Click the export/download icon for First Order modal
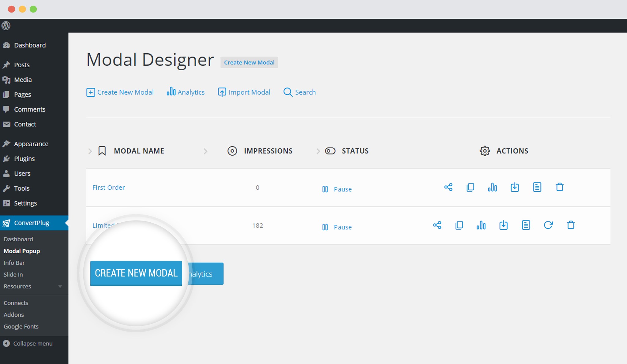This screenshot has width=627, height=364. tap(514, 187)
